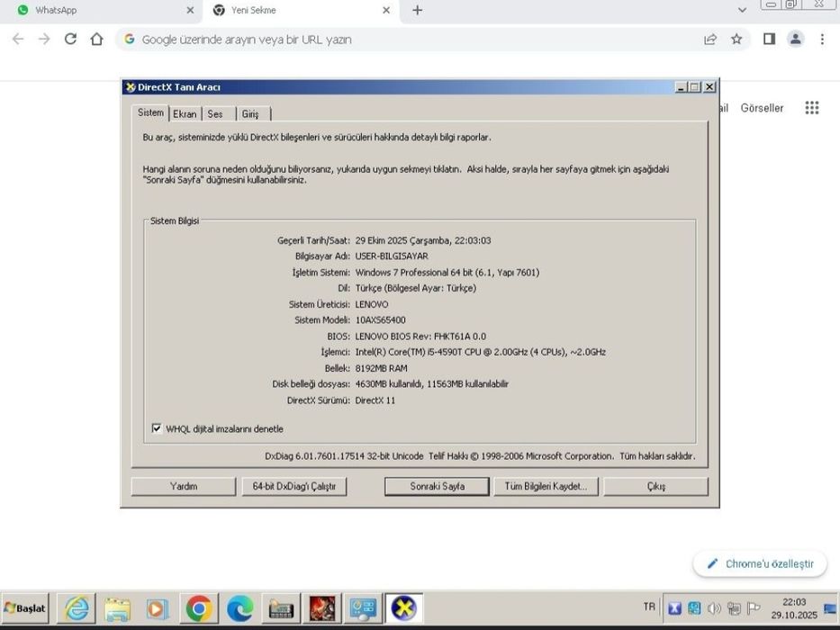Click the Başlat start button
This screenshot has height=630, width=840.
pyautogui.click(x=25, y=608)
